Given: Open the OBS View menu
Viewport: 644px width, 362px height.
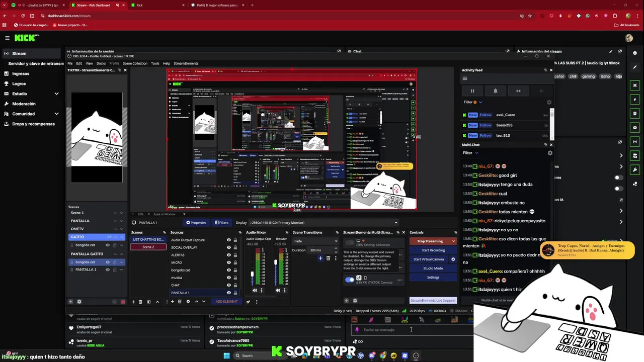Looking at the screenshot, I should 89,63.
